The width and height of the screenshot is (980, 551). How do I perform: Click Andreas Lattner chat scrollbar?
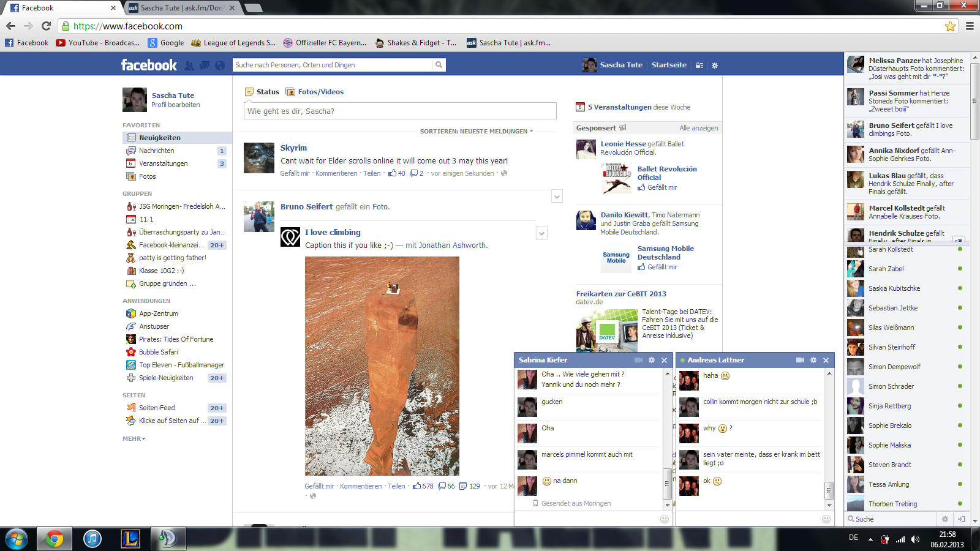829,491
